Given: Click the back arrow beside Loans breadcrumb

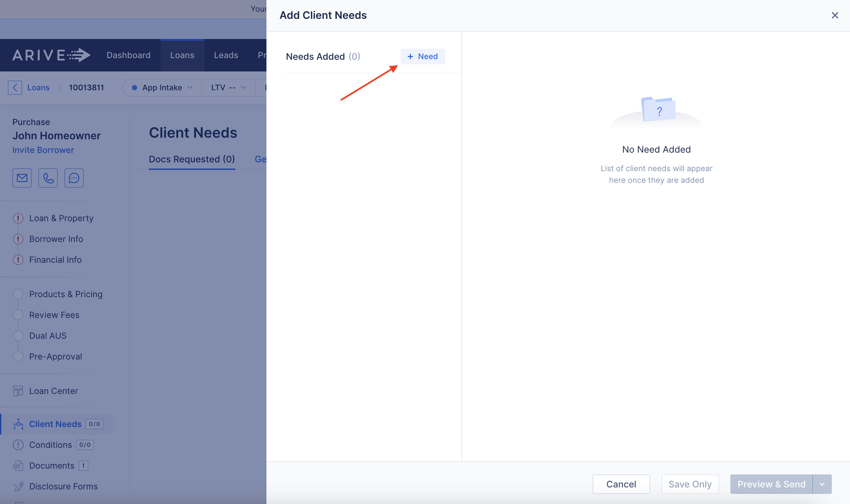Looking at the screenshot, I should 15,88.
